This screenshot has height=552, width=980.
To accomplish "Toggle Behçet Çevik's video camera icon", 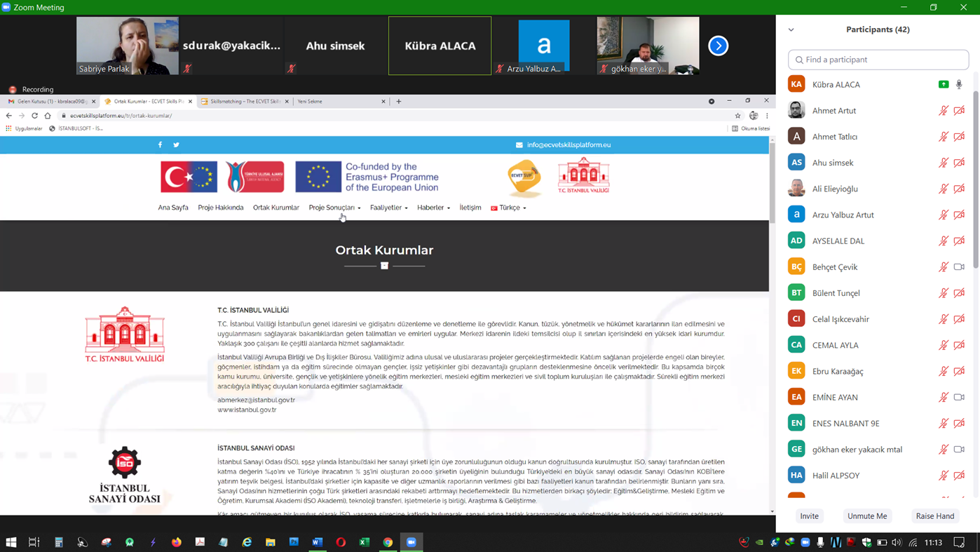I will (959, 267).
